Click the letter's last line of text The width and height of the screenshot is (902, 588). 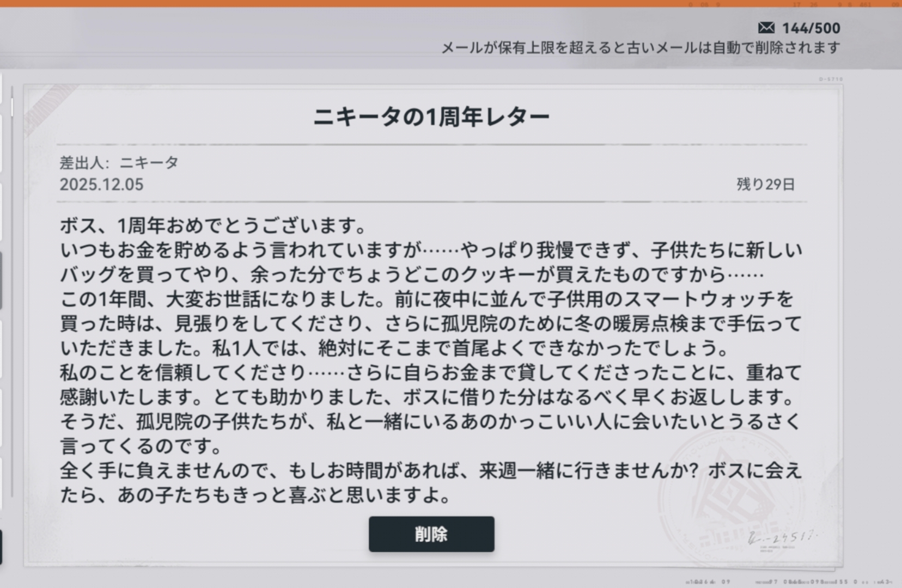(255, 495)
